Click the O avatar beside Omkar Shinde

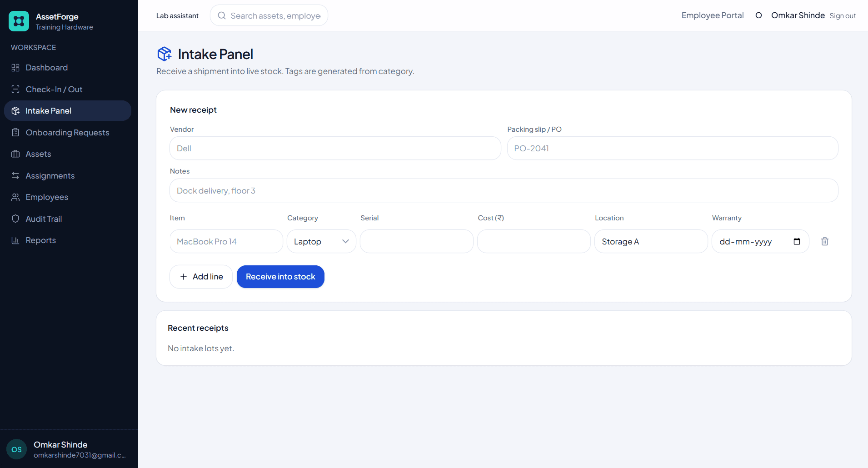pos(758,15)
